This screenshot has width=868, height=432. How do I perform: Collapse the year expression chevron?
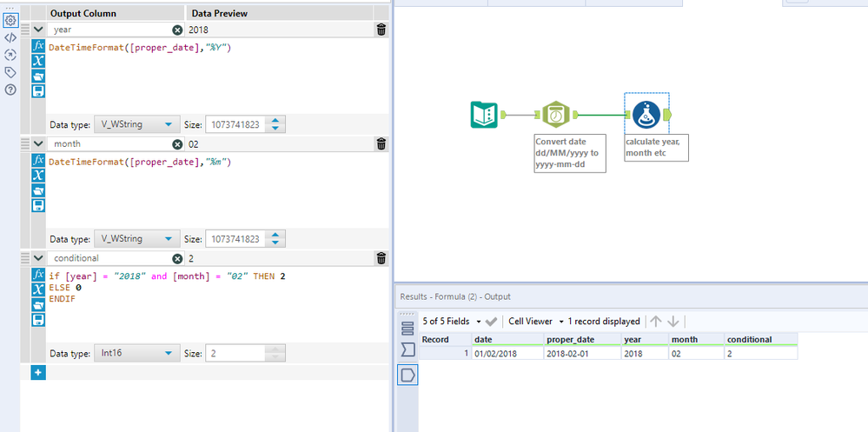pyautogui.click(x=37, y=30)
